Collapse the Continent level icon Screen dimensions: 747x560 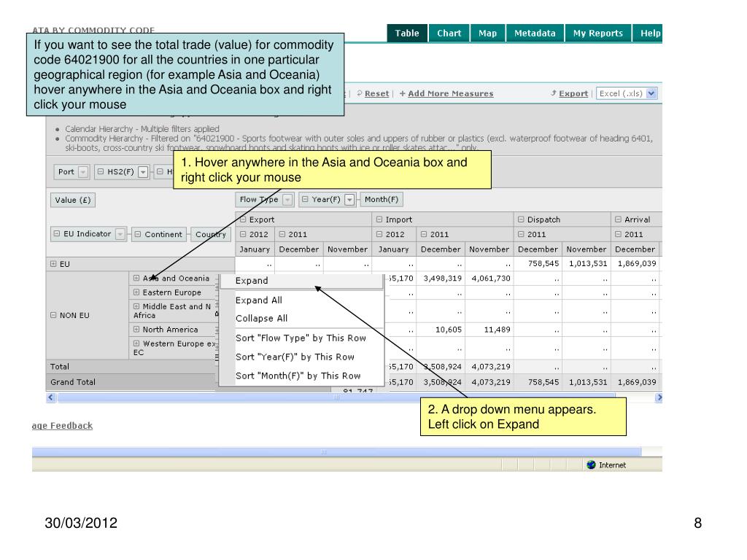tap(138, 234)
